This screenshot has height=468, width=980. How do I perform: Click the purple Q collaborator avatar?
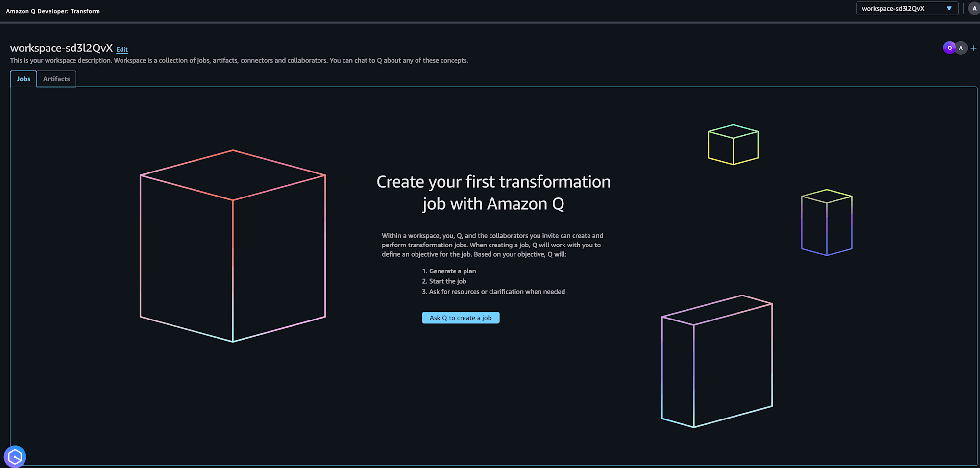tap(949, 48)
